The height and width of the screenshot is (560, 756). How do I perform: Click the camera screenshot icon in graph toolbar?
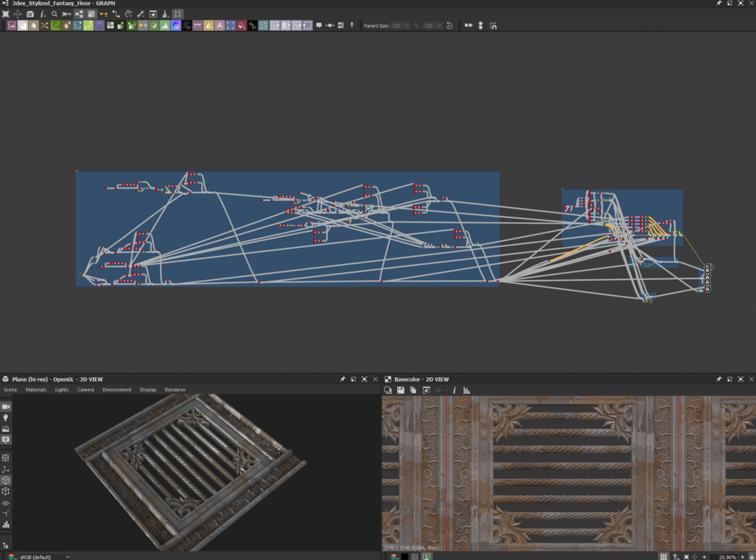[30, 14]
